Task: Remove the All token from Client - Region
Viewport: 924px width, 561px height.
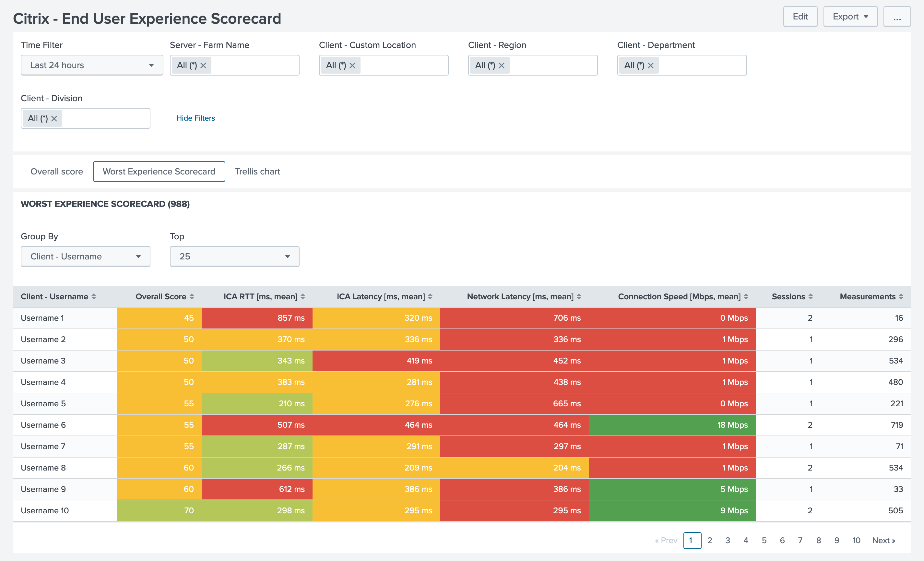Action: point(502,65)
